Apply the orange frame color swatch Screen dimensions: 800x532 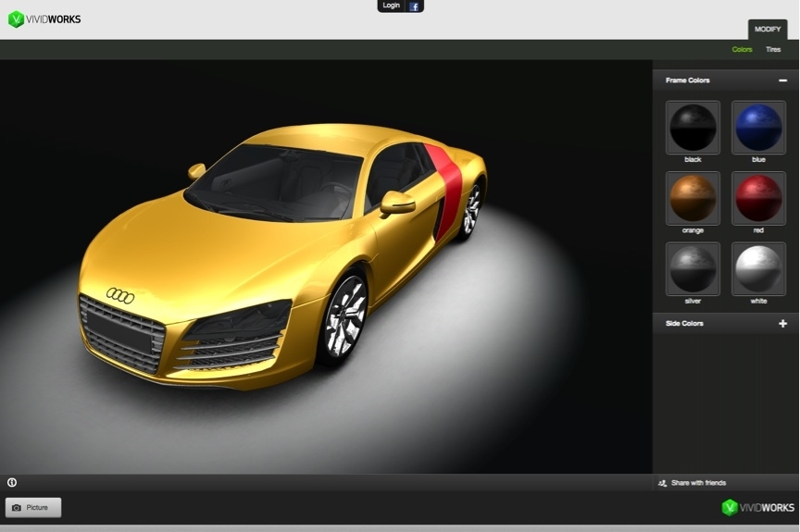pyautogui.click(x=693, y=198)
